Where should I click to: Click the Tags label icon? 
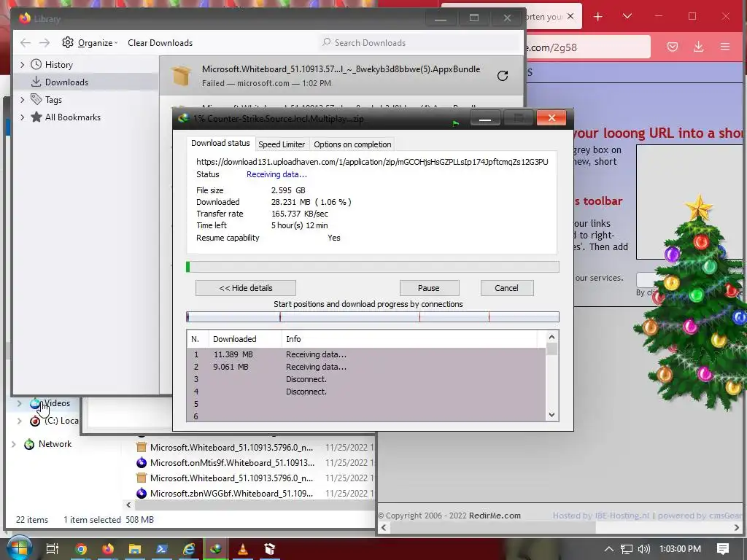[36, 99]
